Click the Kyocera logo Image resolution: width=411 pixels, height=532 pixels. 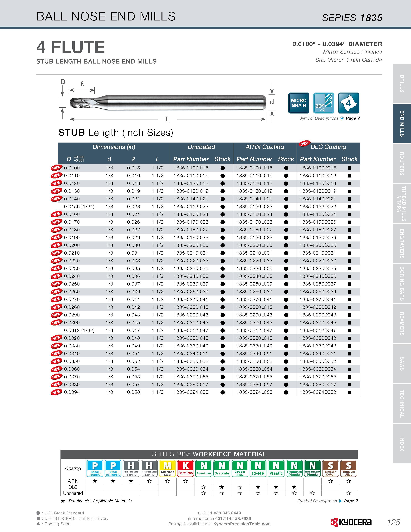351,522
